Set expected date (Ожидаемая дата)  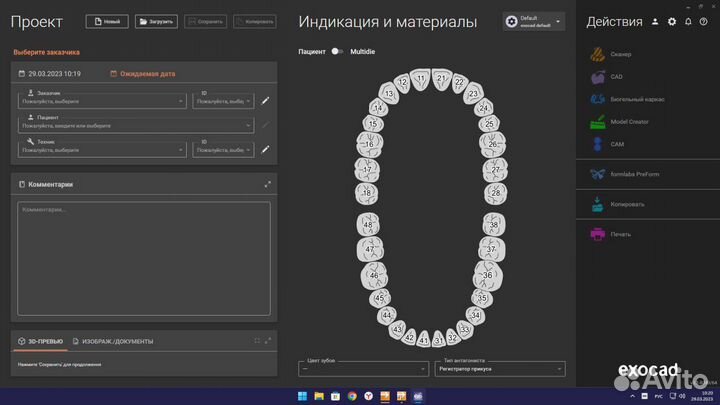click(143, 73)
